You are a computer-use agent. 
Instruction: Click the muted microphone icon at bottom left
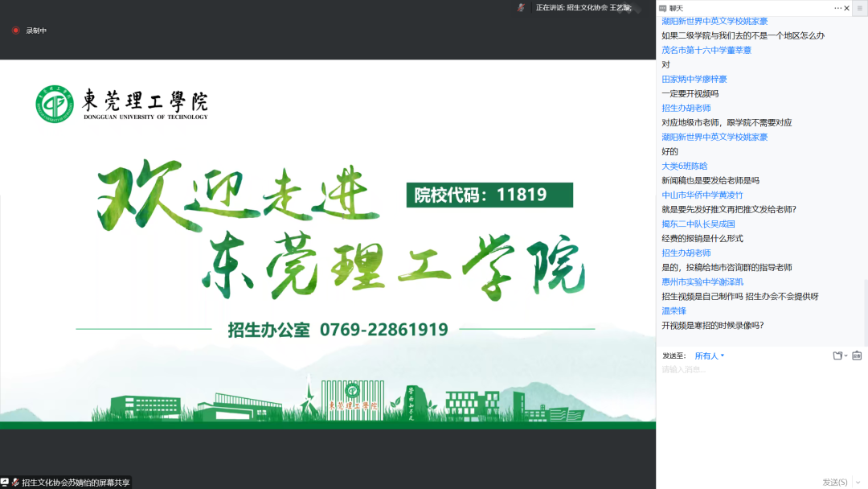[15, 482]
